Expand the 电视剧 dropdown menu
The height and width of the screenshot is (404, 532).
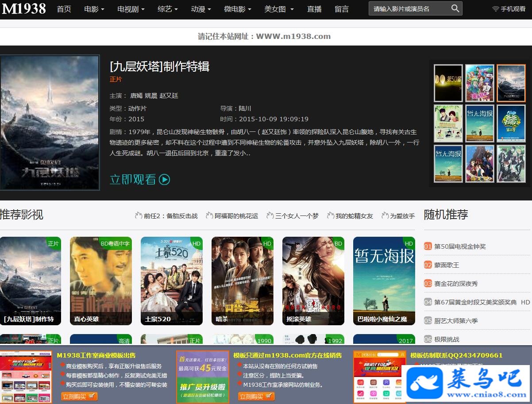pyautogui.click(x=131, y=9)
